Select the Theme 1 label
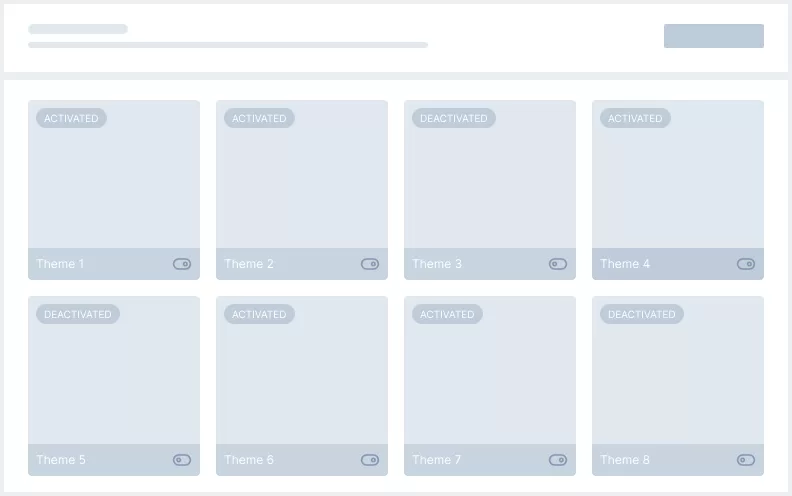This screenshot has height=496, width=792. 60,264
